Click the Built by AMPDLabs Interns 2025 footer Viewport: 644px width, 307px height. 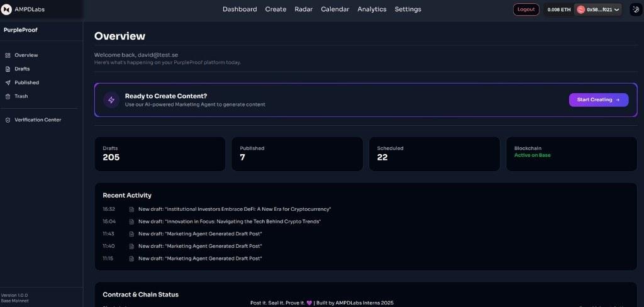(x=355, y=303)
